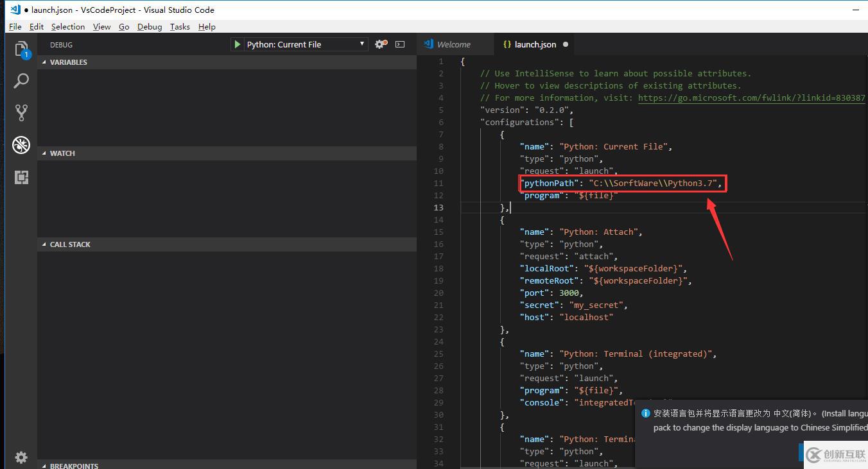Image resolution: width=868 pixels, height=469 pixels.
Task: Open the Python: Current File configuration dropdown
Action: point(306,44)
